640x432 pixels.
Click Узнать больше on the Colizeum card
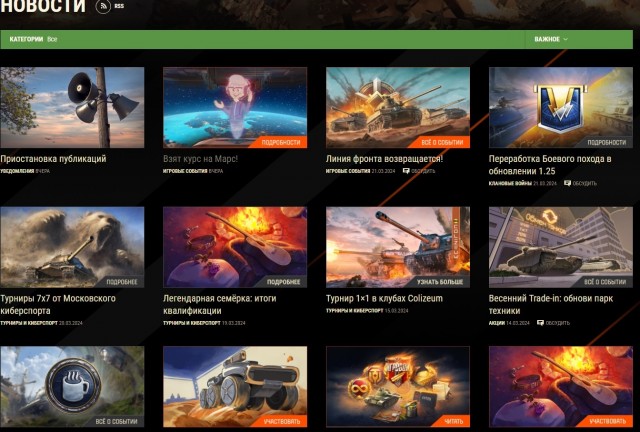pos(440,282)
